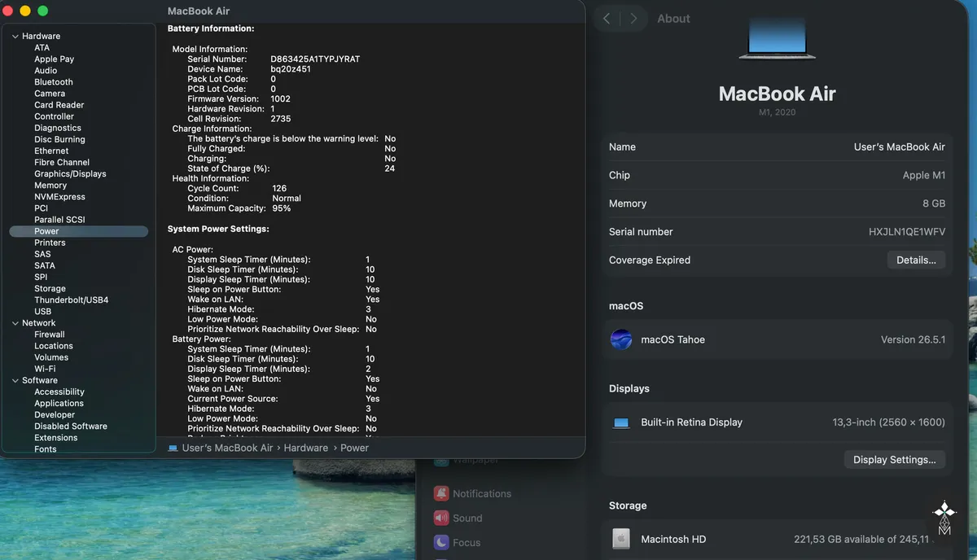Click the MacBook Air laptop image in About

click(x=777, y=38)
